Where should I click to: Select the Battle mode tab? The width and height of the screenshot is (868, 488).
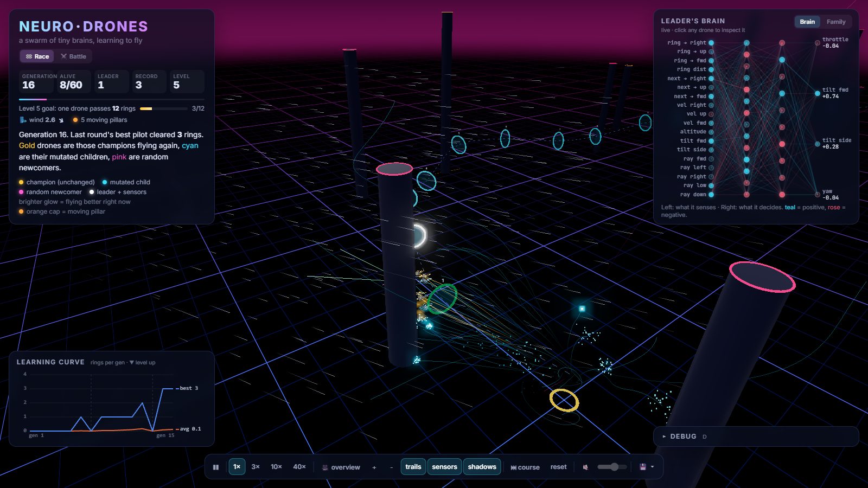click(73, 56)
